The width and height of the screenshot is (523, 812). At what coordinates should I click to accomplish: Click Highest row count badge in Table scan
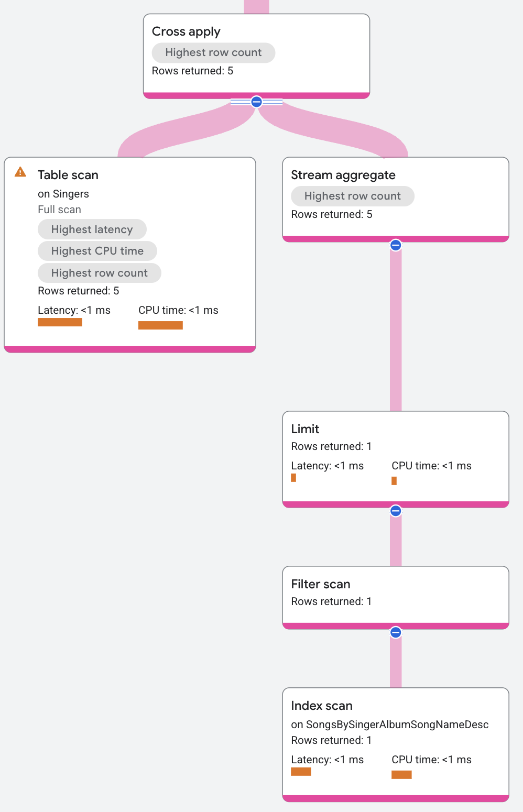tap(99, 273)
